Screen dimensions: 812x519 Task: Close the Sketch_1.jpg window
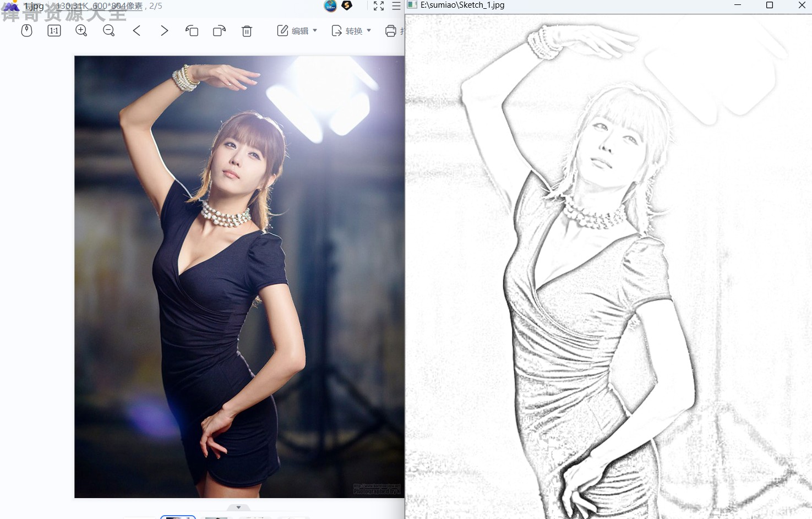point(802,5)
